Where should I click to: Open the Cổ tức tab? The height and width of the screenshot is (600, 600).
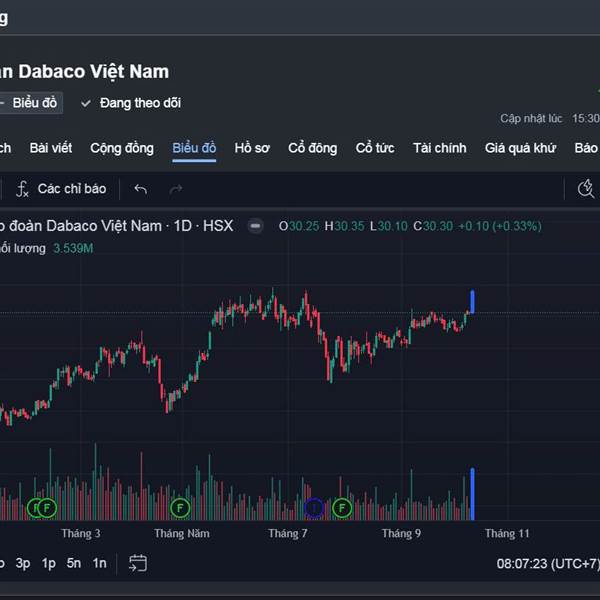(x=375, y=148)
